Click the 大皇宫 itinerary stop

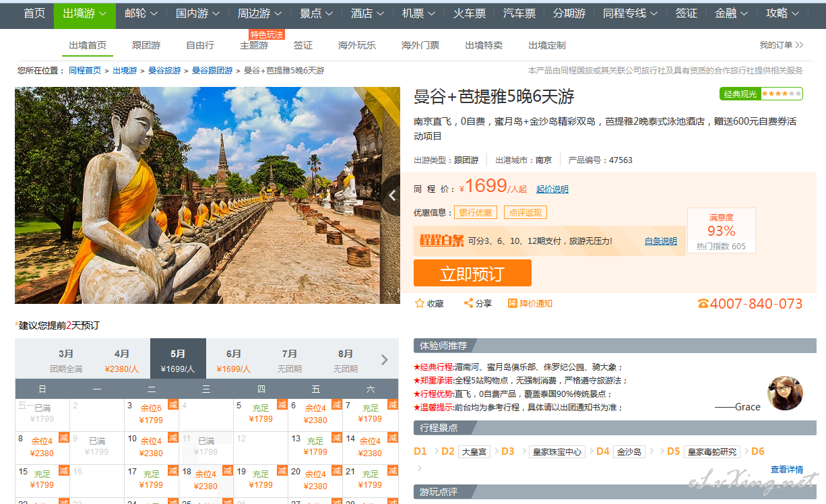tap(474, 451)
